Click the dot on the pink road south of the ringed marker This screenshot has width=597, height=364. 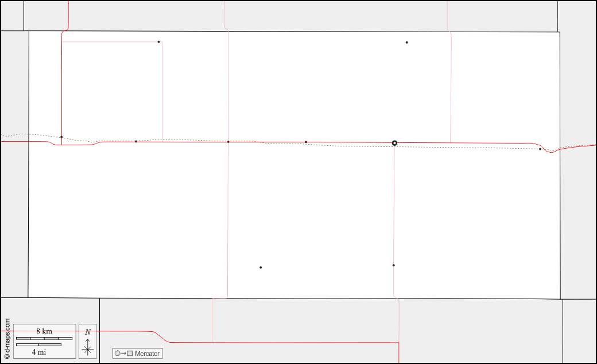393,265
